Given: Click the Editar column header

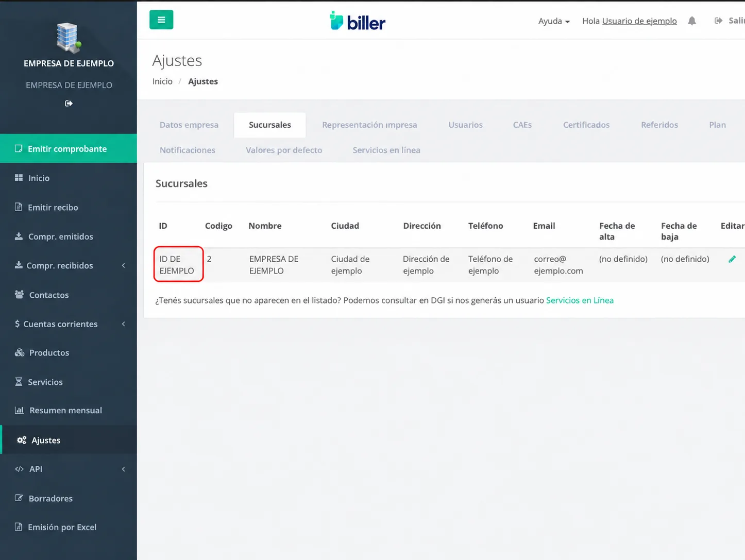Looking at the screenshot, I should pyautogui.click(x=732, y=226).
